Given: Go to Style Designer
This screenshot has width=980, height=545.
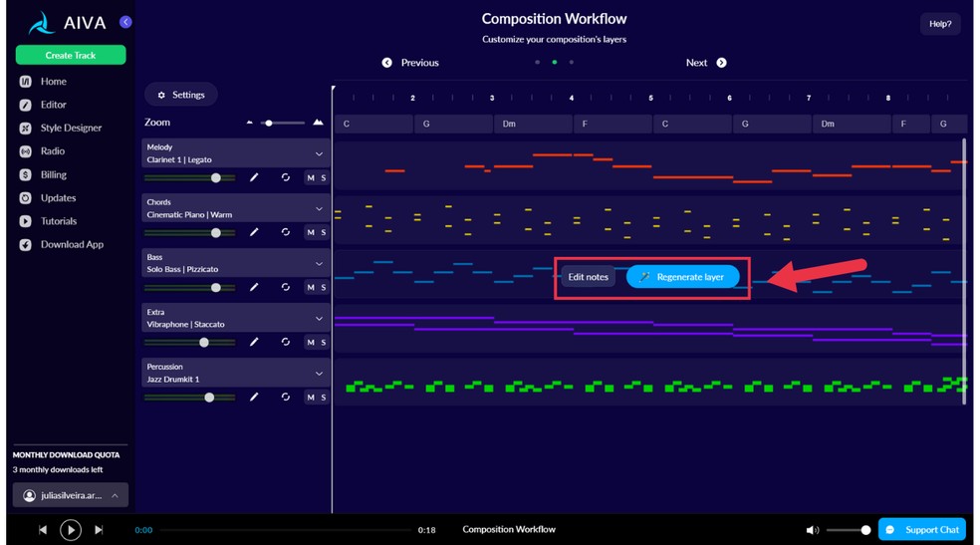Looking at the screenshot, I should click(x=71, y=128).
